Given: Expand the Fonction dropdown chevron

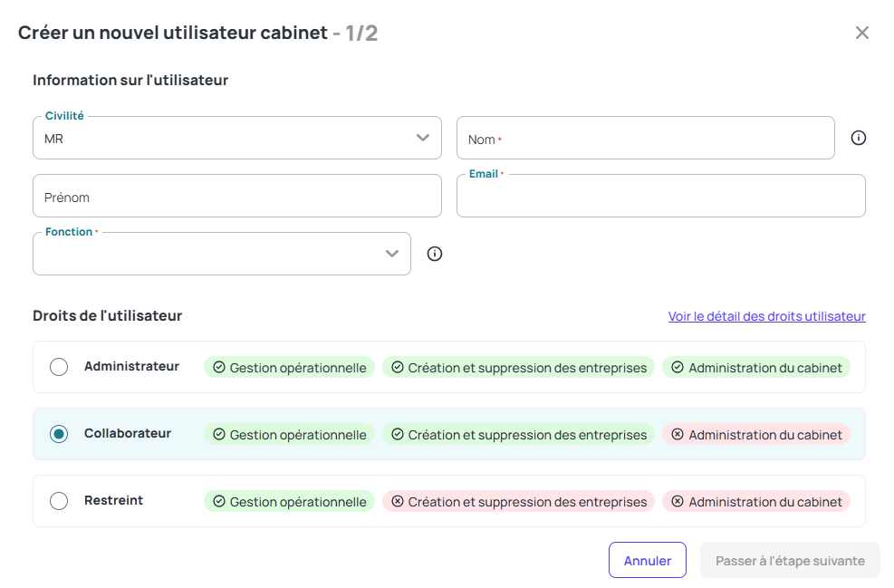Looking at the screenshot, I should (x=392, y=254).
